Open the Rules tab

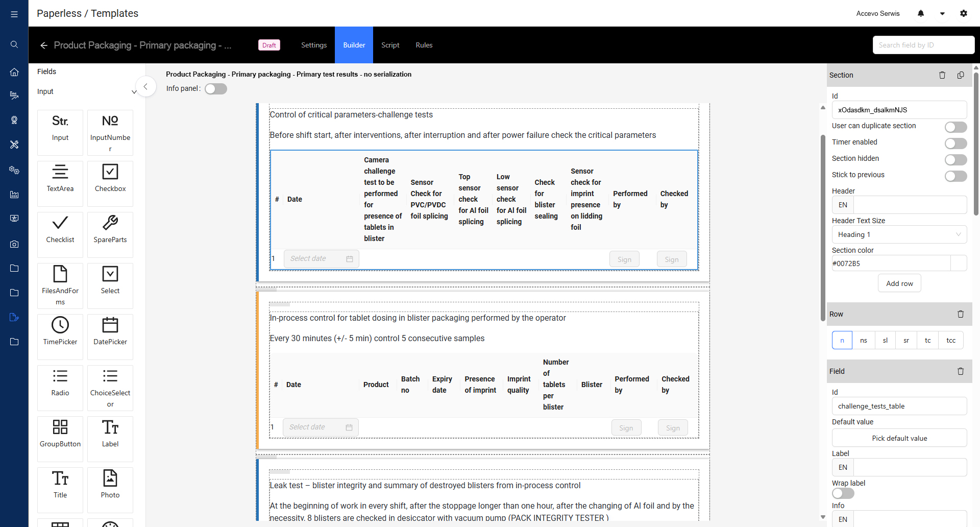pos(424,45)
